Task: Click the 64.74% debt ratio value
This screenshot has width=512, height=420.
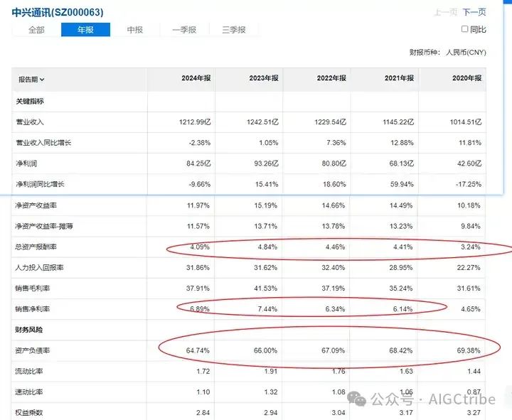Action: click(198, 350)
